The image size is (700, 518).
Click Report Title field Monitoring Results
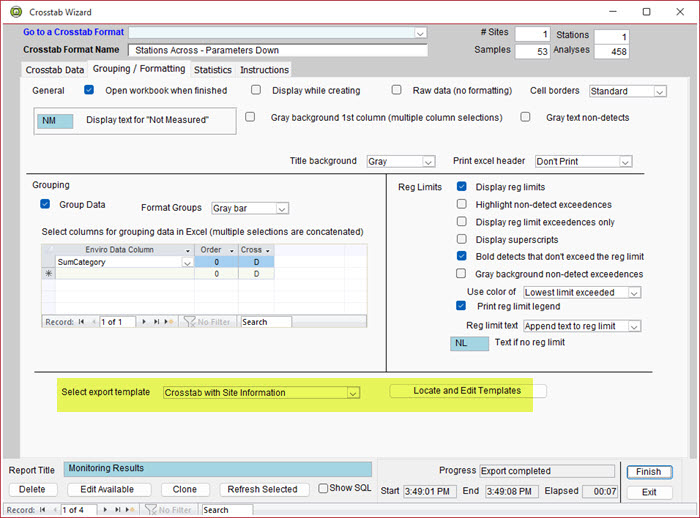218,468
